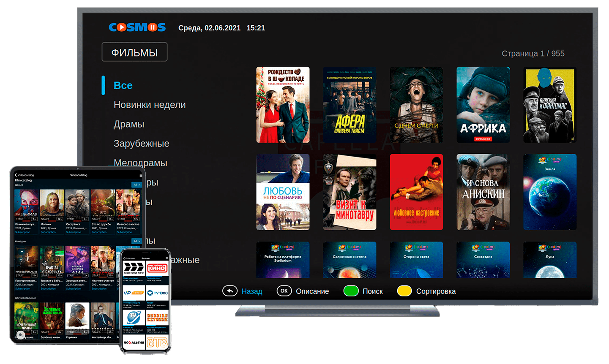609x364 pixels.
Task: Tap the round search magnifier on tablet
Action: coord(20,335)
